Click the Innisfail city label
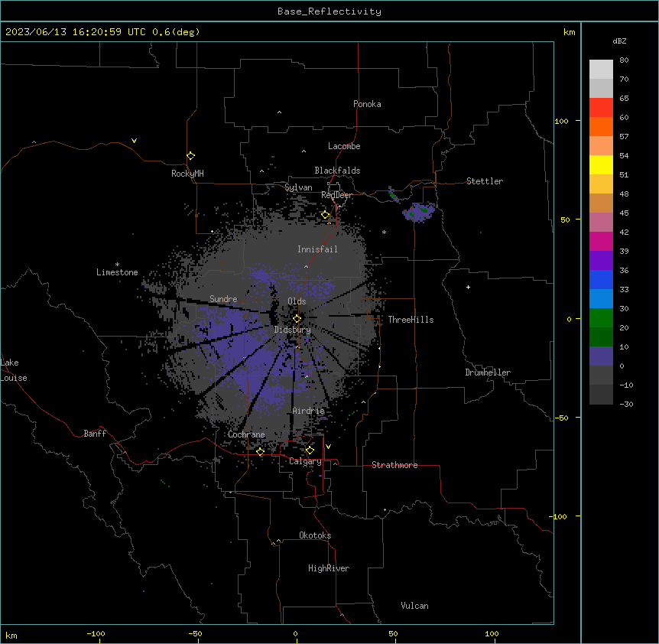The height and width of the screenshot is (644, 659). pyautogui.click(x=317, y=249)
